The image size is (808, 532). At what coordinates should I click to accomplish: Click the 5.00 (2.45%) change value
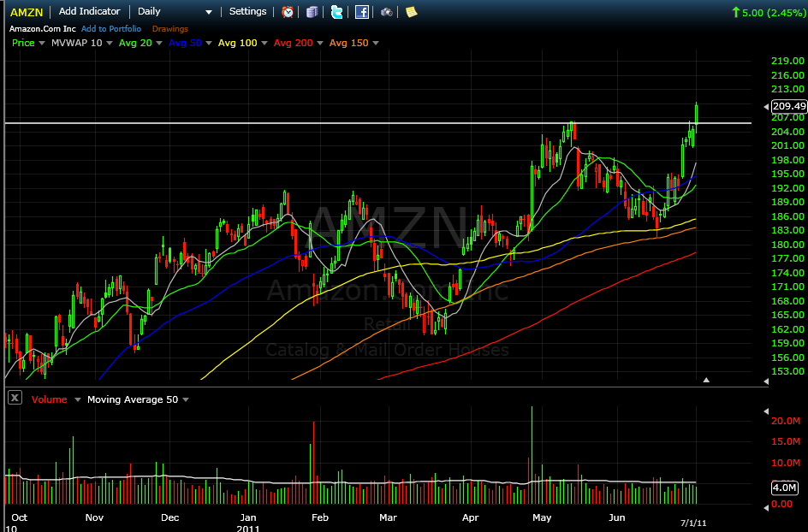(x=773, y=12)
